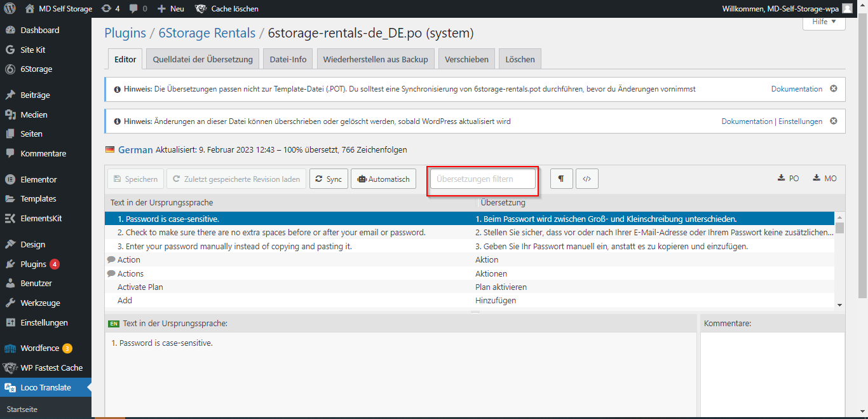Click the 6Storage Rentals breadcrumb link
The height and width of the screenshot is (419, 868).
207,33
